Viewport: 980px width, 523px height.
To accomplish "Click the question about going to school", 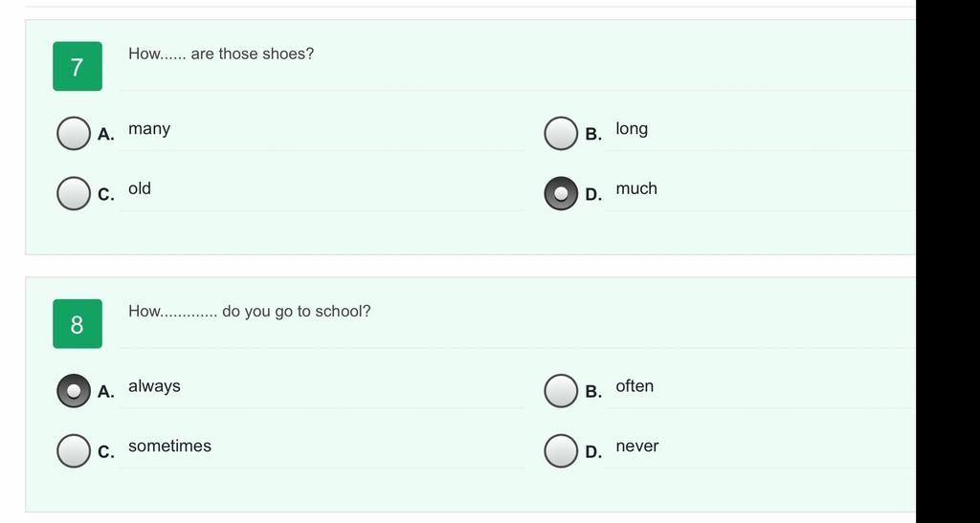I will [x=250, y=312].
